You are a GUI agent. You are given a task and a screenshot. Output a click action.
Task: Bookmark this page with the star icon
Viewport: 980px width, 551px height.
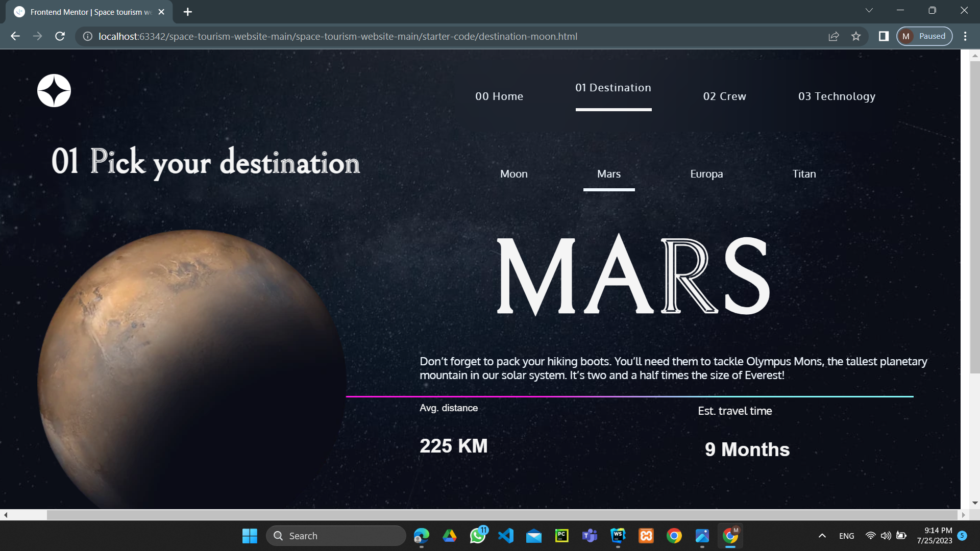pyautogui.click(x=856, y=36)
